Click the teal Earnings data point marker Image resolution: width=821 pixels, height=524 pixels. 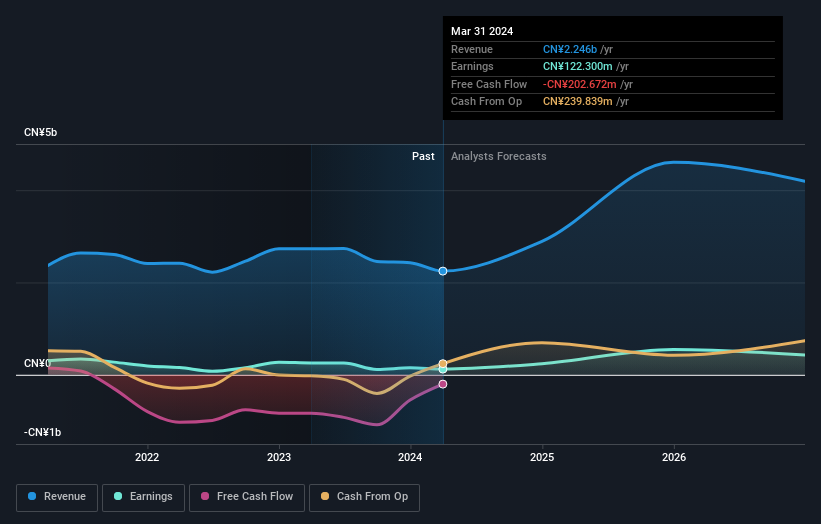point(443,370)
